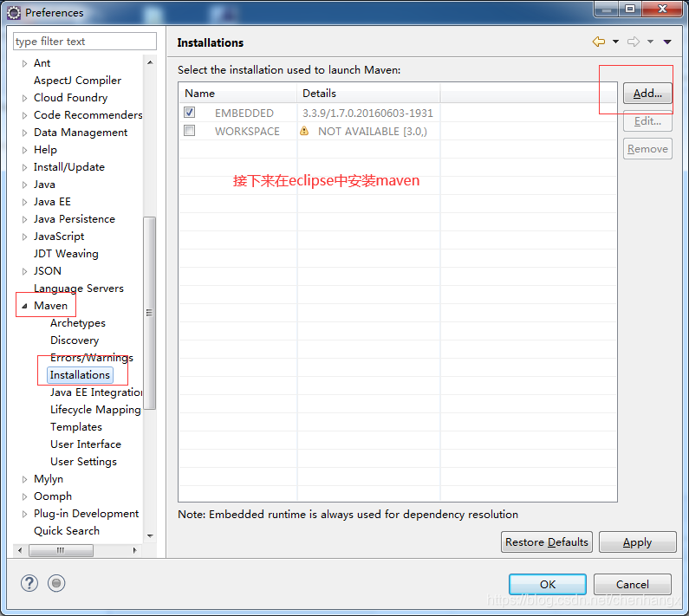Expand the Ant tree node
Screen dimensions: 689x616
(x=24, y=64)
